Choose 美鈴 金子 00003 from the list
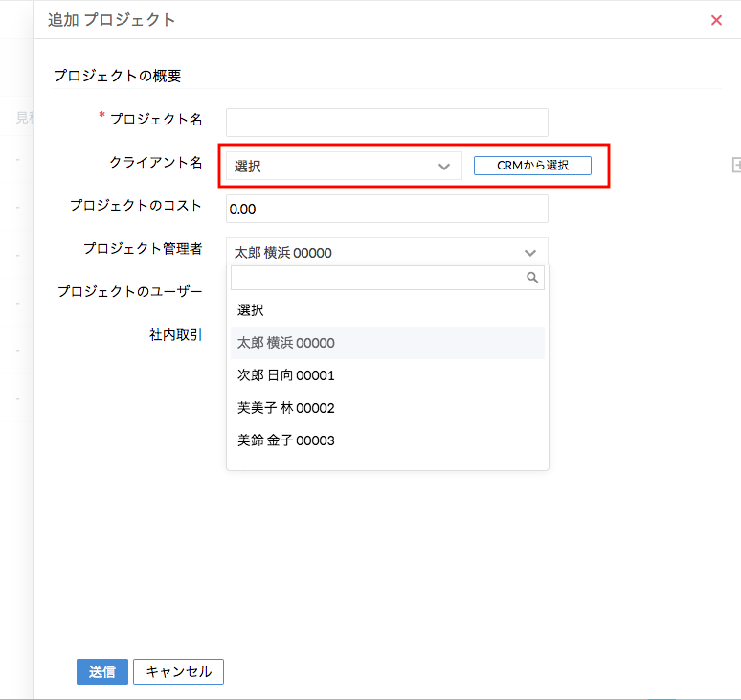 (x=286, y=440)
